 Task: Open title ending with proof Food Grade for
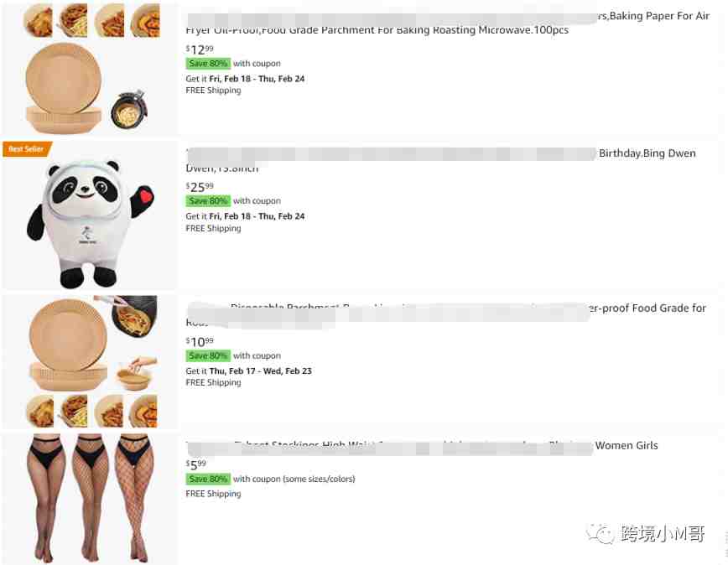[x=445, y=315]
